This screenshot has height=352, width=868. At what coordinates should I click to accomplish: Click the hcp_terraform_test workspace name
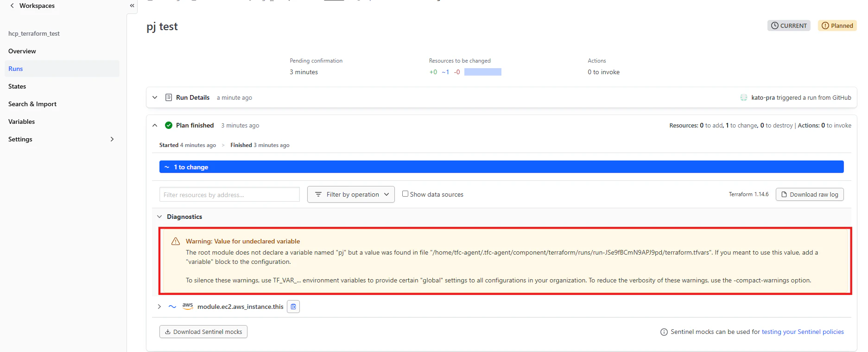point(34,33)
